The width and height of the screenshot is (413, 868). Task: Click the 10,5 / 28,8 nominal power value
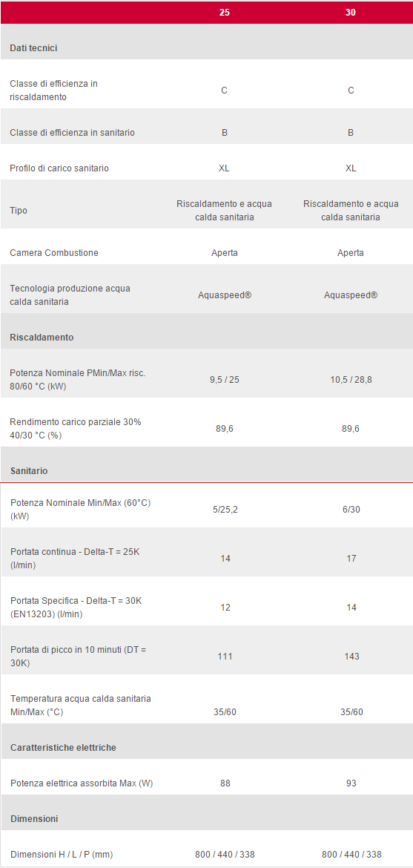click(x=351, y=381)
